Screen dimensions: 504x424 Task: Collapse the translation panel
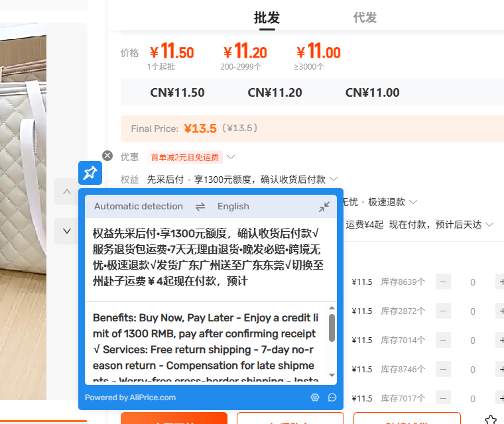coord(324,207)
